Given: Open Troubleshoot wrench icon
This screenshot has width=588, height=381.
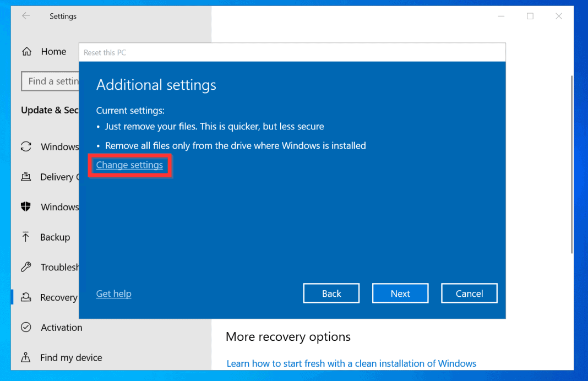Looking at the screenshot, I should [26, 268].
